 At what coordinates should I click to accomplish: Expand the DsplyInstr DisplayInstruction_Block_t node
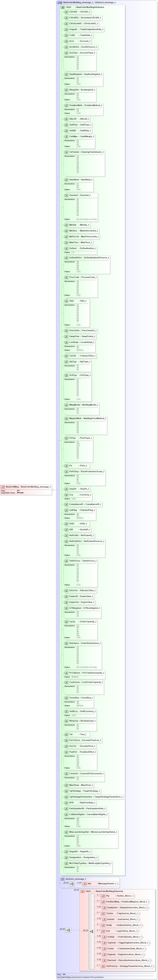point(149,908)
